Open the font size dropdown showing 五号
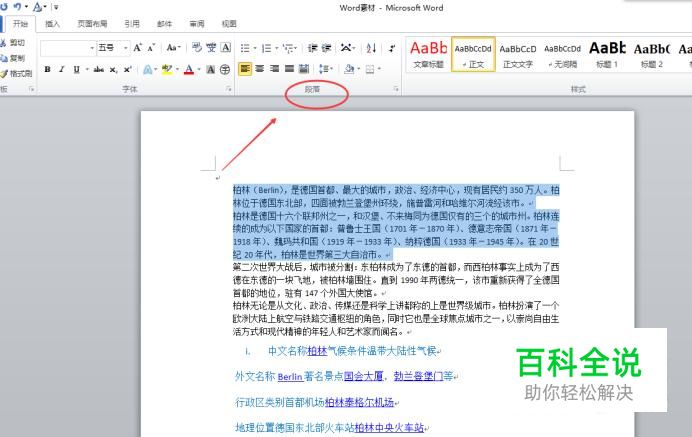692x437 pixels. pyautogui.click(x=110, y=47)
